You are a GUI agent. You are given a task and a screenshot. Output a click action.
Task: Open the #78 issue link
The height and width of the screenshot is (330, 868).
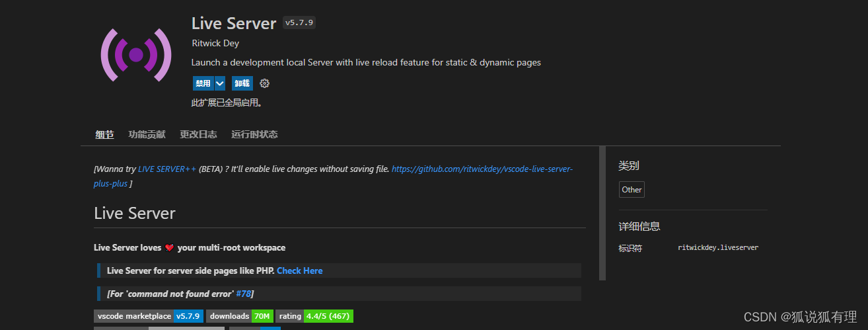pyautogui.click(x=243, y=294)
